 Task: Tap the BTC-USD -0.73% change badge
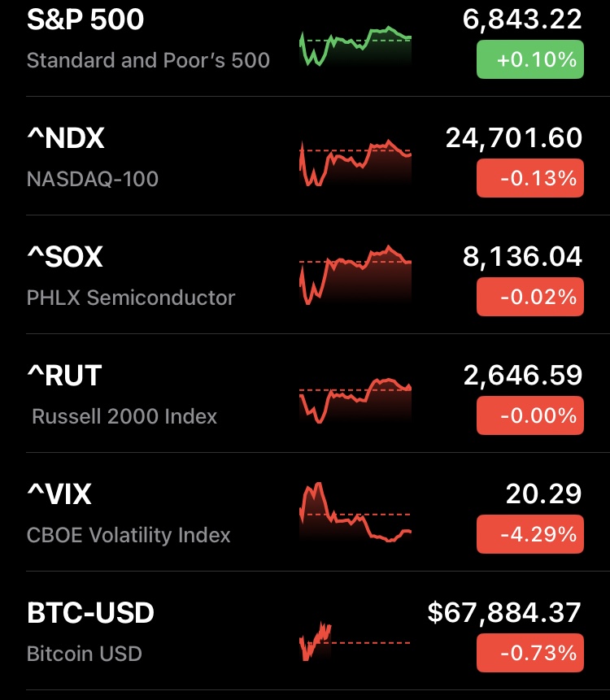529,653
